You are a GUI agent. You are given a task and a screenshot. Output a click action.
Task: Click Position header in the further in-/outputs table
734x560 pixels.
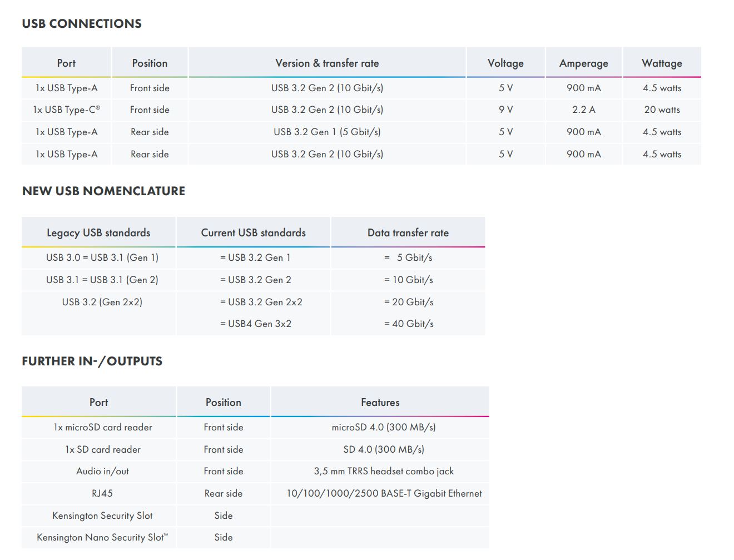pos(224,402)
